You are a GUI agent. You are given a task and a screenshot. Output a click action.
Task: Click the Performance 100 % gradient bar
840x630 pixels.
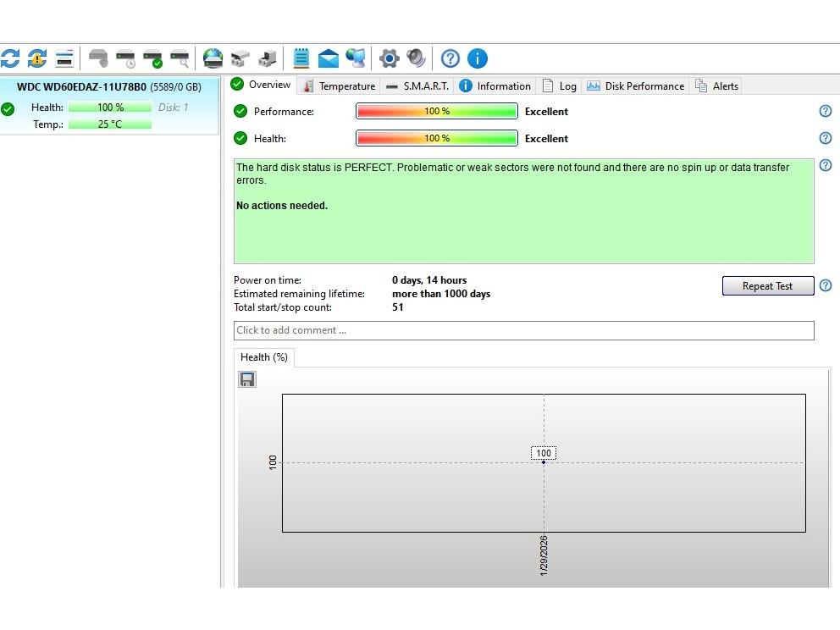[x=437, y=111]
